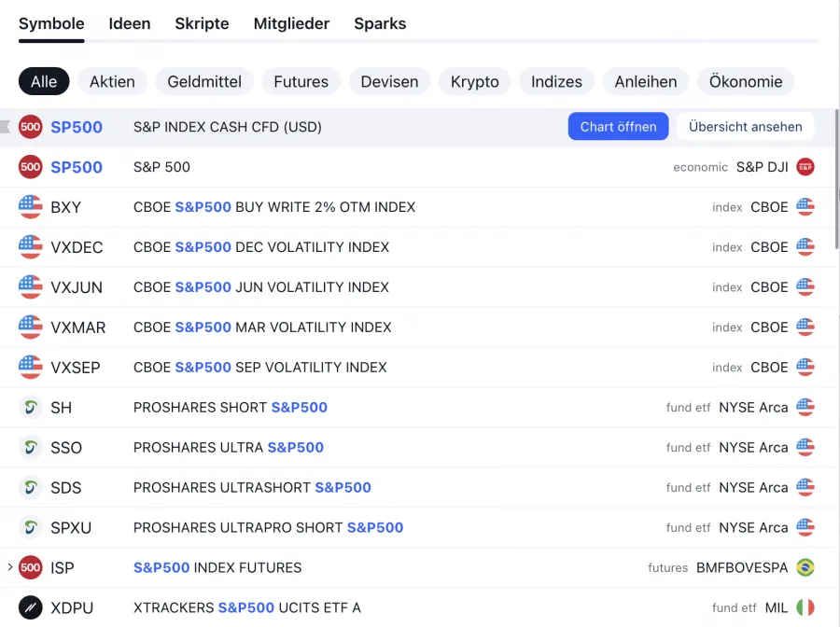Click the red 500 icon beside SP500 CFD

pos(31,127)
